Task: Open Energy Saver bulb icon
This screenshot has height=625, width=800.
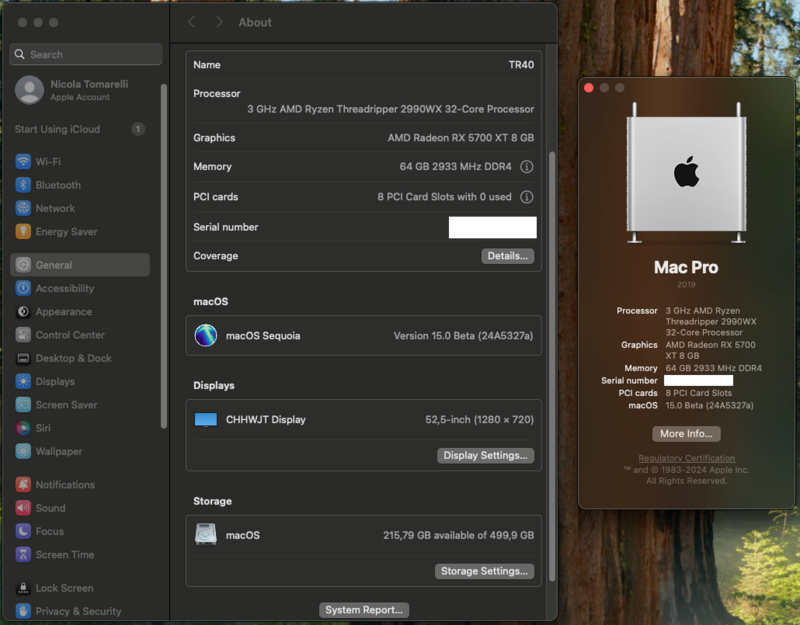Action: pyautogui.click(x=23, y=232)
